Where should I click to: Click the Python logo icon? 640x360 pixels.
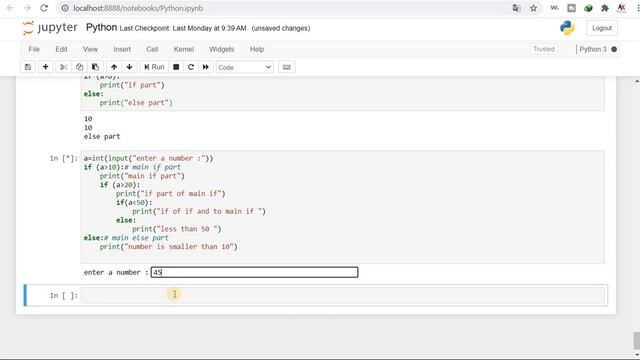pyautogui.click(x=567, y=28)
